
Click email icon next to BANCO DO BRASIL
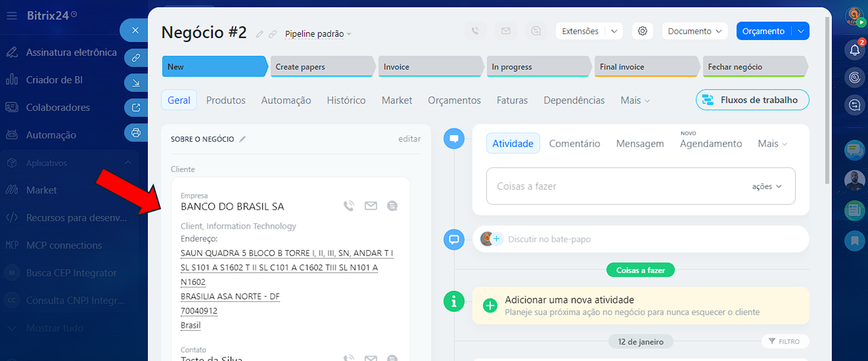371,206
